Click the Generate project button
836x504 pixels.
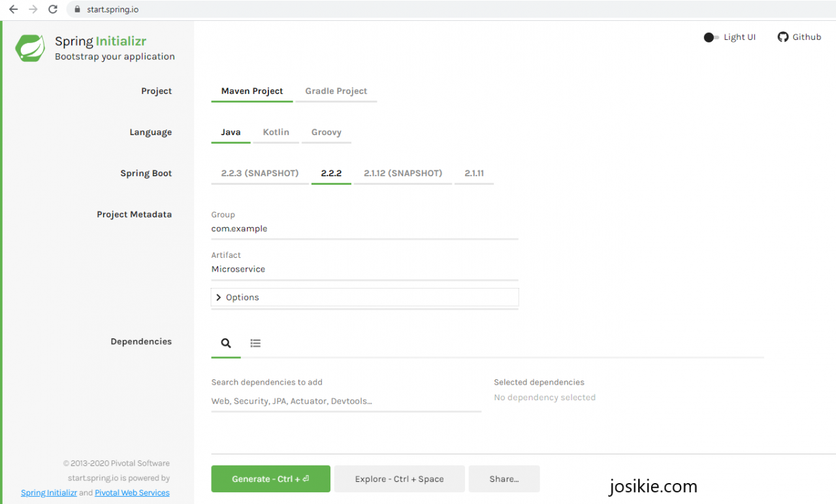coord(270,479)
